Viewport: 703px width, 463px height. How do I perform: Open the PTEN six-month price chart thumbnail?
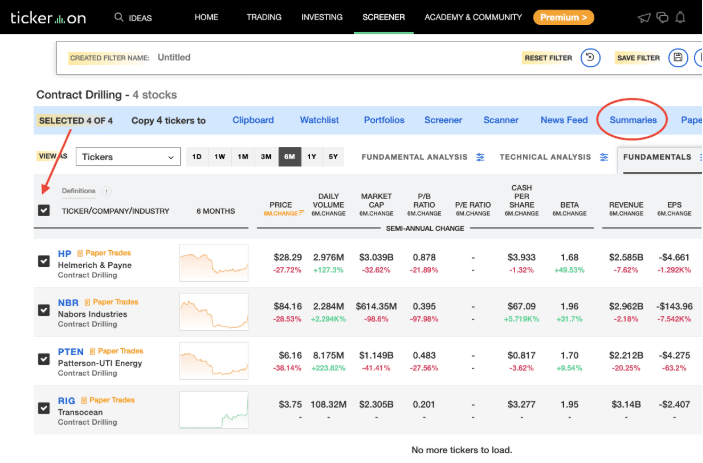[214, 361]
